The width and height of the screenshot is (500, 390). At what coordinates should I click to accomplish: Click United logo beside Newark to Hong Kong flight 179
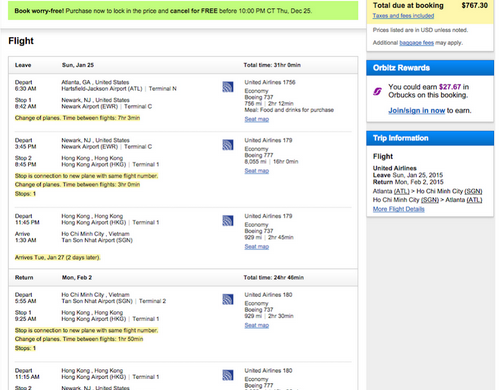coord(228,145)
